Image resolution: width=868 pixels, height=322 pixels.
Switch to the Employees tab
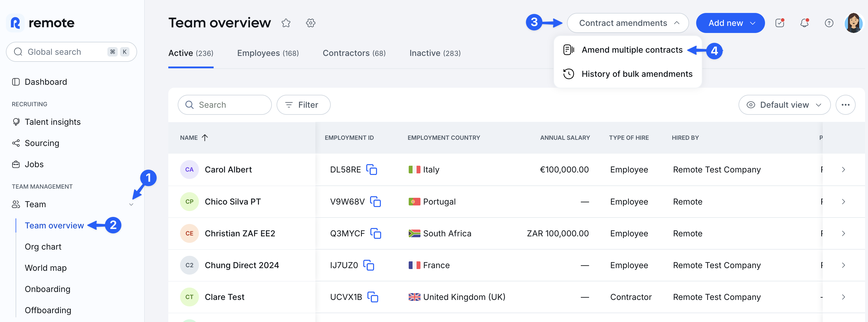pyautogui.click(x=268, y=53)
